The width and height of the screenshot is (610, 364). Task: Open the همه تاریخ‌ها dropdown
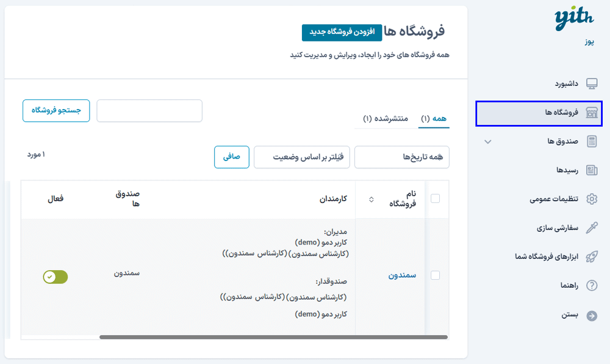(x=402, y=157)
